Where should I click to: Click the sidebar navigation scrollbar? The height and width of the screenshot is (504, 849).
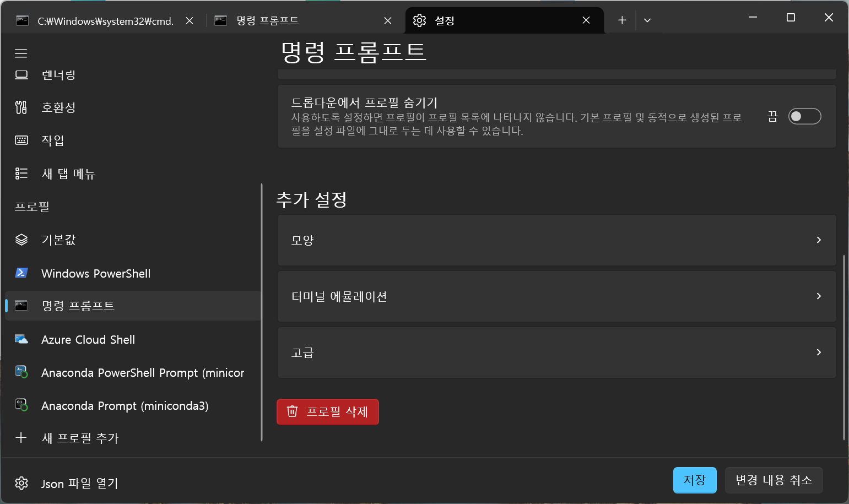point(262,312)
